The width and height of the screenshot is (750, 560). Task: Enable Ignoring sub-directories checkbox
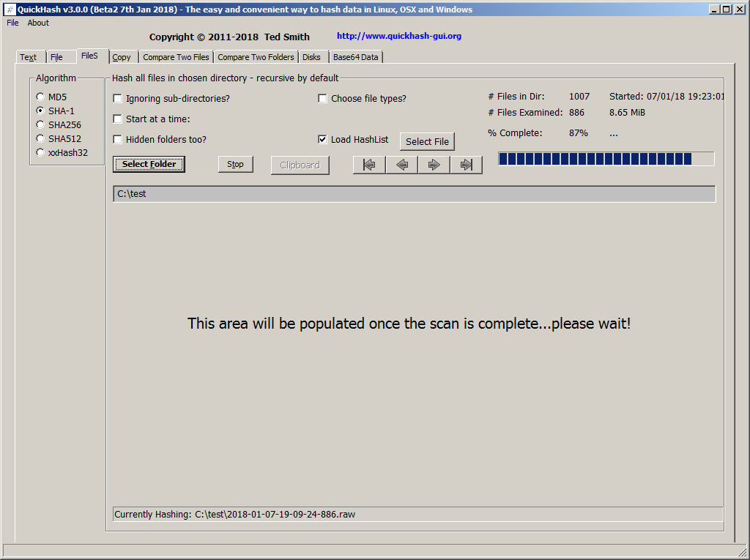[118, 99]
